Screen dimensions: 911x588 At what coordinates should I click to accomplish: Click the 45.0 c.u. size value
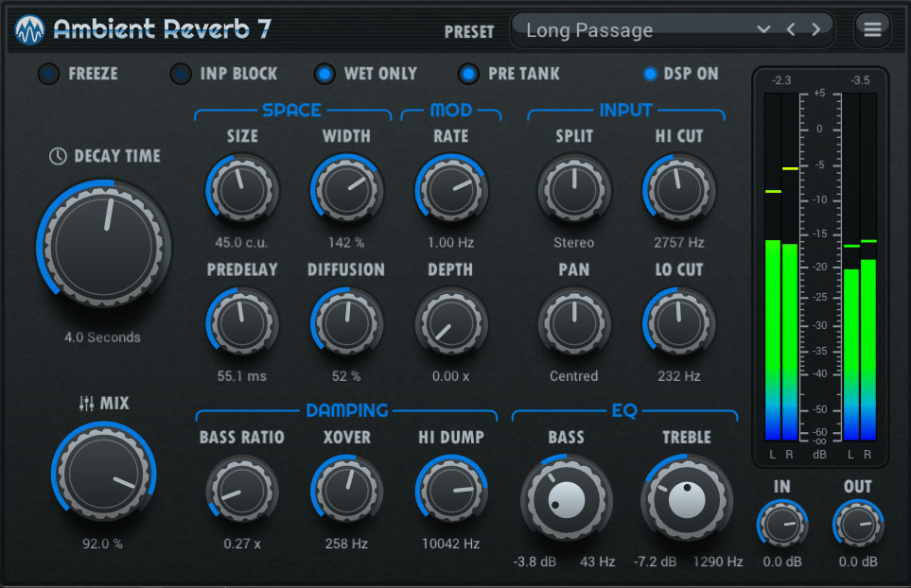pyautogui.click(x=241, y=243)
